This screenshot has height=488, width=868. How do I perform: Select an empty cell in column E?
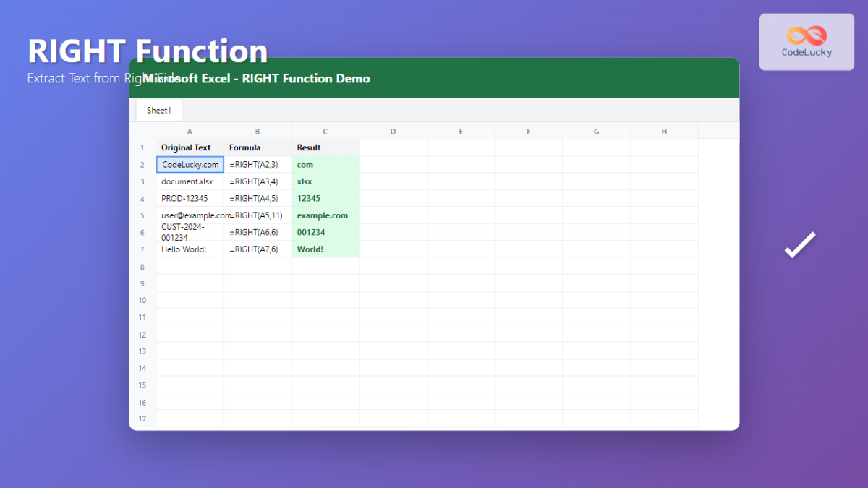[461, 300]
